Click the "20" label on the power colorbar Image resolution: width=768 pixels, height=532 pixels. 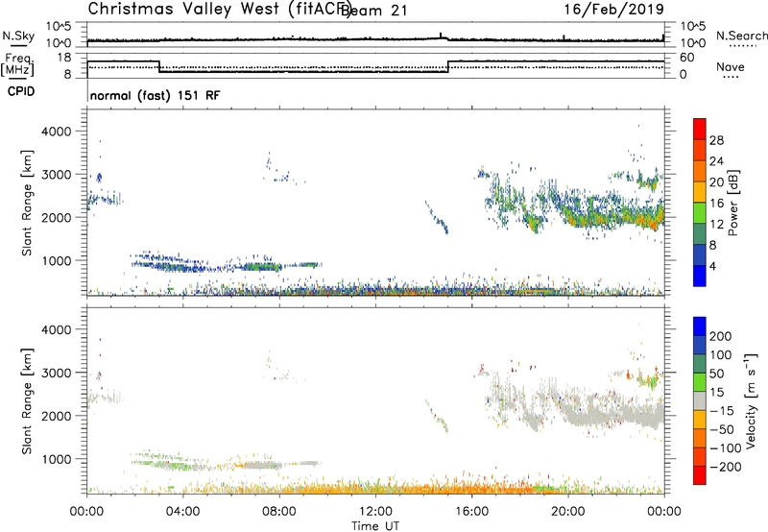tap(716, 182)
